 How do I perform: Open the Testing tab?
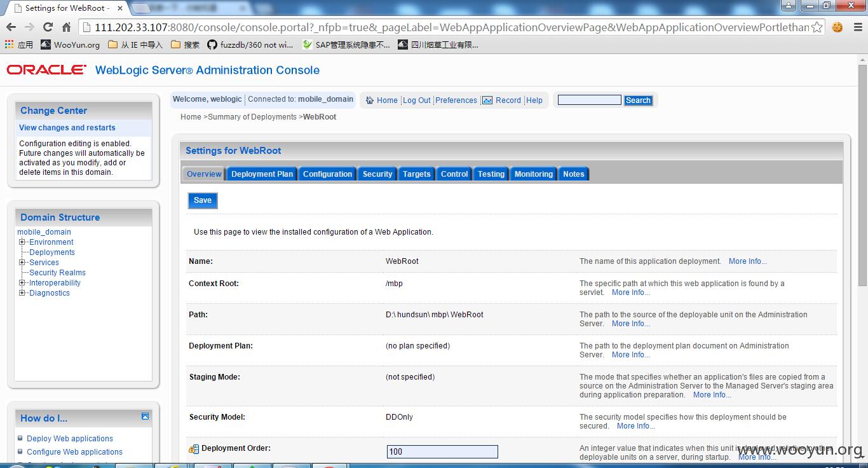click(x=491, y=174)
